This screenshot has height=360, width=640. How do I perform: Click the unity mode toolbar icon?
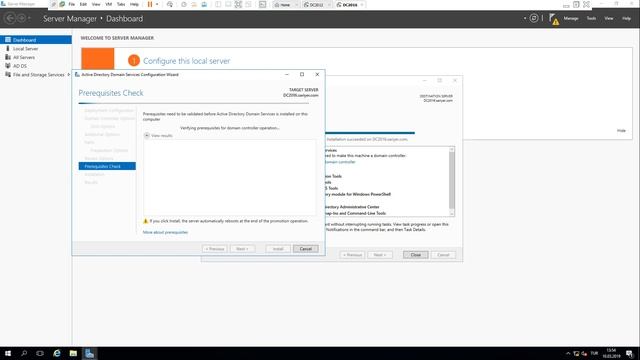pyautogui.click(x=248, y=4)
